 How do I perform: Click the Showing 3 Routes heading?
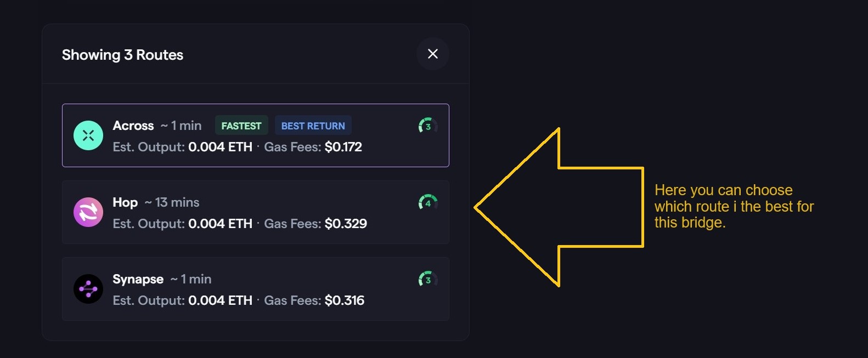pyautogui.click(x=122, y=55)
